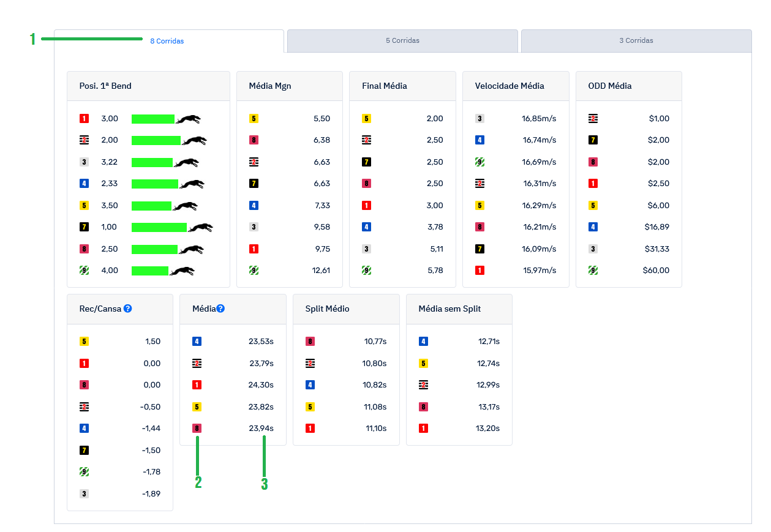The height and width of the screenshot is (532, 771).
Task: Click trap 3 badge in Rec/Cansa card
Action: point(85,493)
